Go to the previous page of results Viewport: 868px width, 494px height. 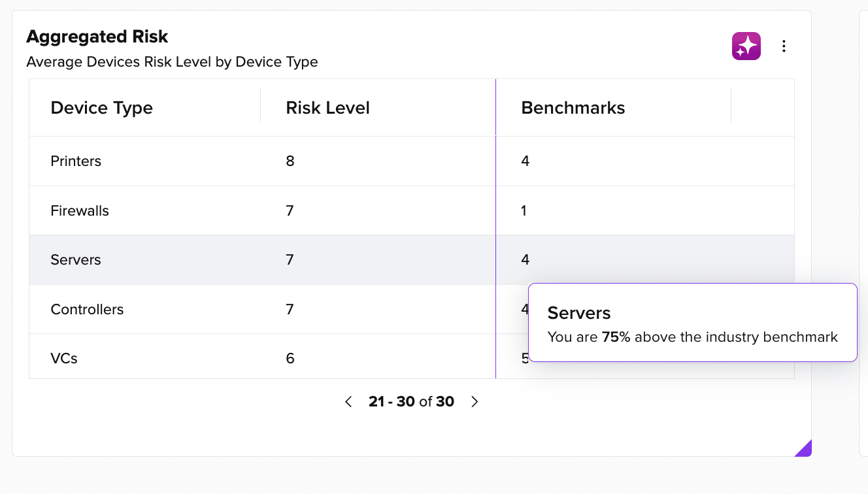pyautogui.click(x=349, y=401)
